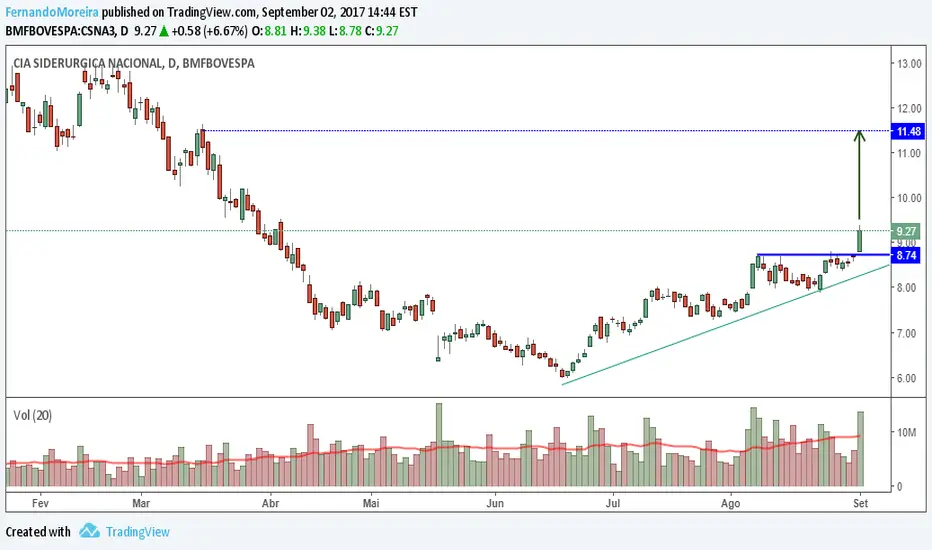932x550 pixels.
Task: Open the FernandoMoreira author link
Action: click(x=52, y=12)
